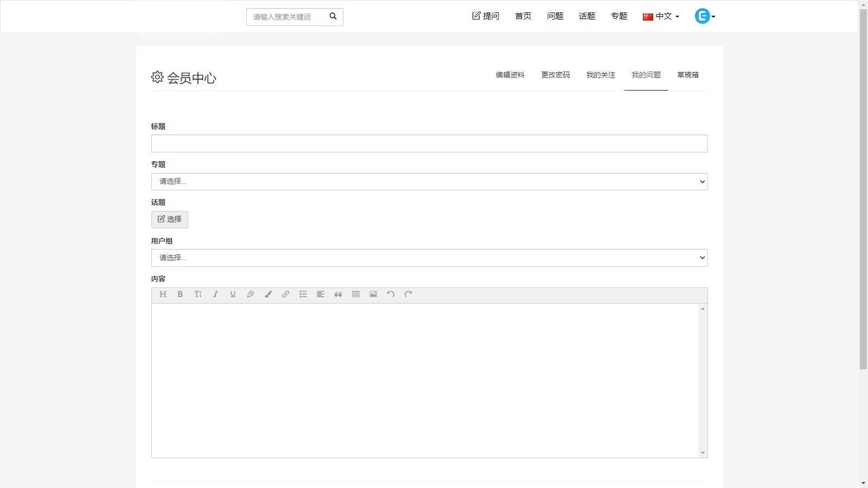Insert a blockquote
Image resolution: width=868 pixels, height=488 pixels.
338,294
